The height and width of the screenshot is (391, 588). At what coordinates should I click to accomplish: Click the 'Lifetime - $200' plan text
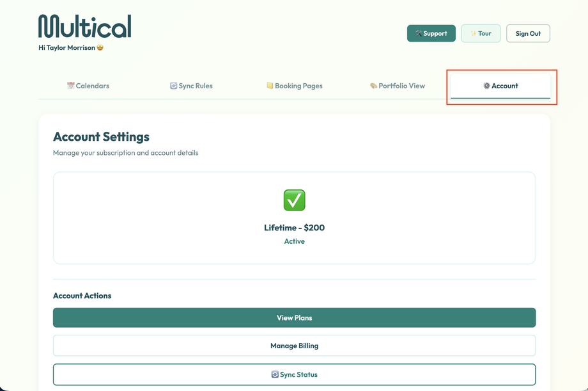[295, 228]
